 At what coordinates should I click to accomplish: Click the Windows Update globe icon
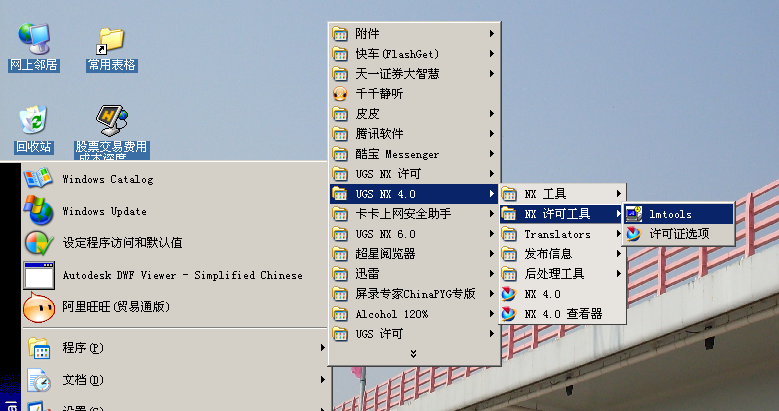[x=39, y=211]
